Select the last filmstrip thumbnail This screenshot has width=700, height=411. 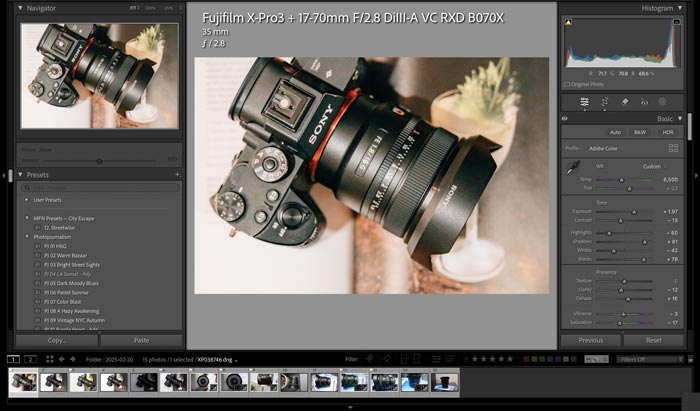click(x=445, y=382)
